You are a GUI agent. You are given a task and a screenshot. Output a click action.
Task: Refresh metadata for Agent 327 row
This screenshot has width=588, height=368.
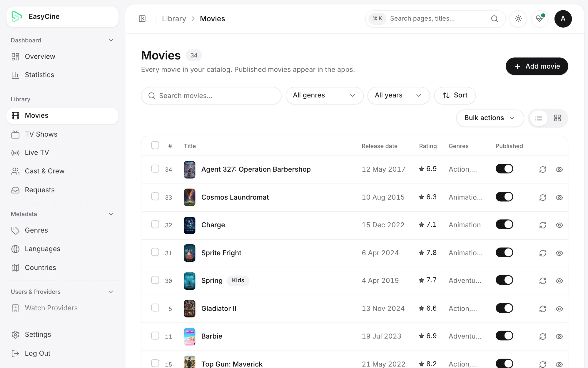(x=543, y=170)
